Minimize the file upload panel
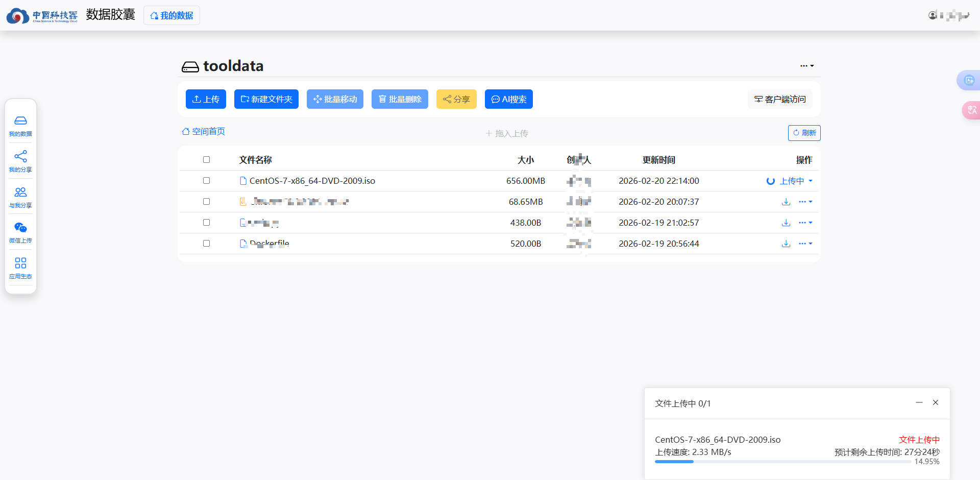 pos(919,402)
